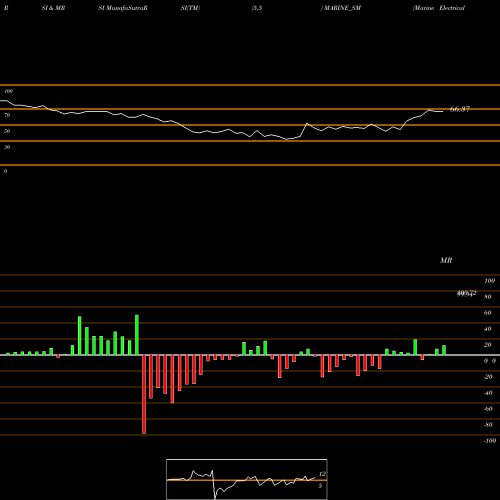Click the RSI axis label 50
This screenshot has width=500, height=500.
pyautogui.click(x=7, y=131)
